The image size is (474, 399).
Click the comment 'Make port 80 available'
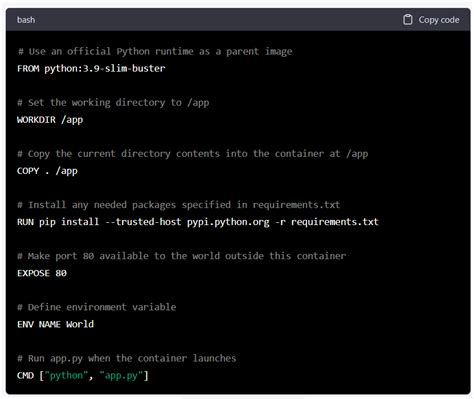(182, 256)
